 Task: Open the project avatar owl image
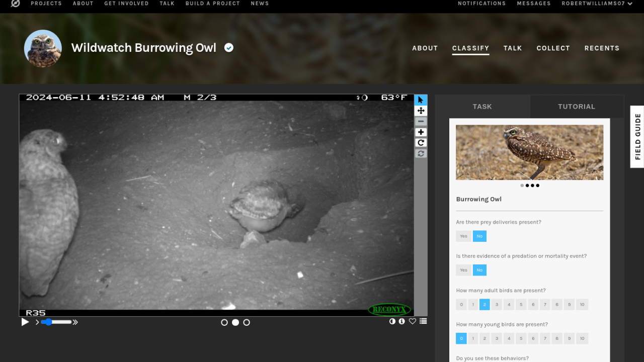click(x=43, y=49)
